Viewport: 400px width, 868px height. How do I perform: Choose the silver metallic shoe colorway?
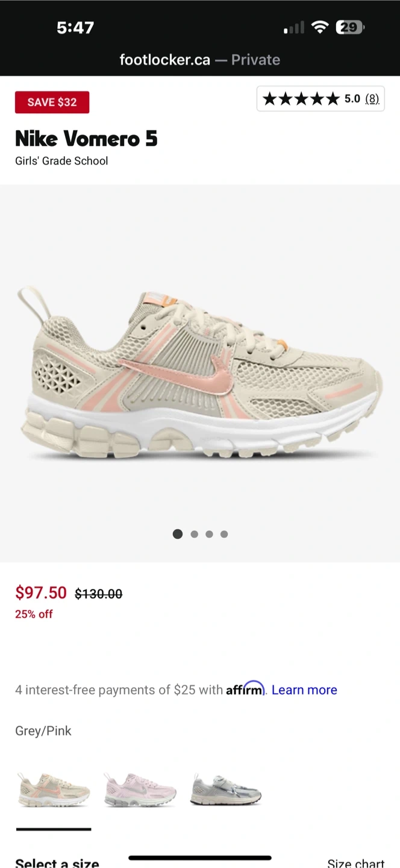[x=226, y=790]
